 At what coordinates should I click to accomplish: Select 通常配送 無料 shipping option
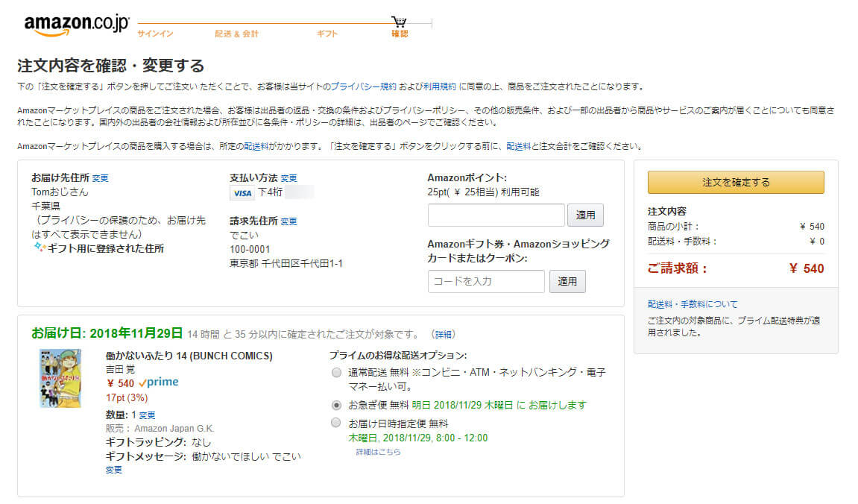336,373
